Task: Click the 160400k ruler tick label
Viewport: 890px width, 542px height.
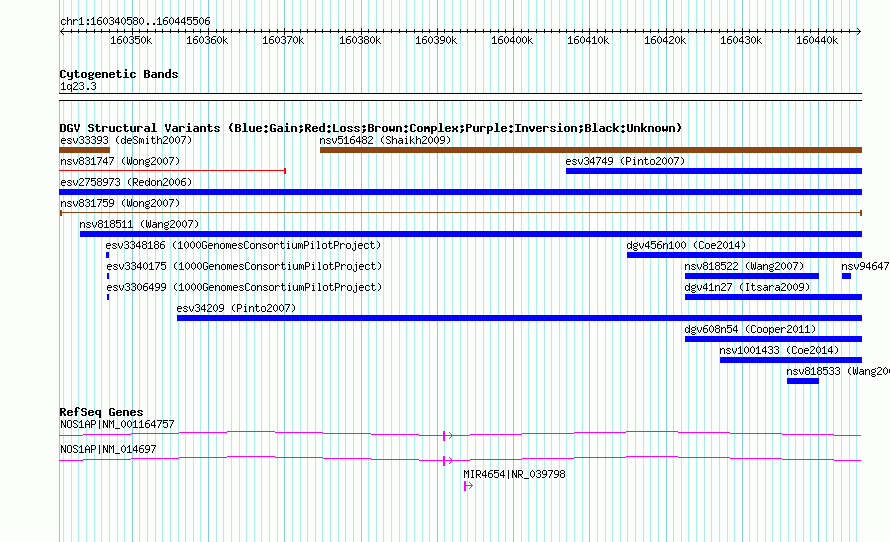Action: click(x=512, y=41)
